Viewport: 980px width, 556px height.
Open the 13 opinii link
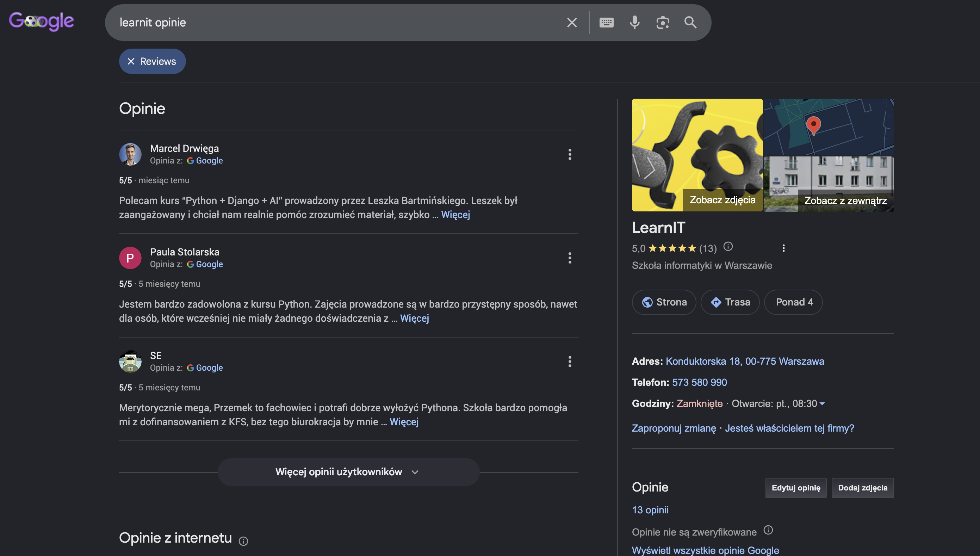pos(650,510)
